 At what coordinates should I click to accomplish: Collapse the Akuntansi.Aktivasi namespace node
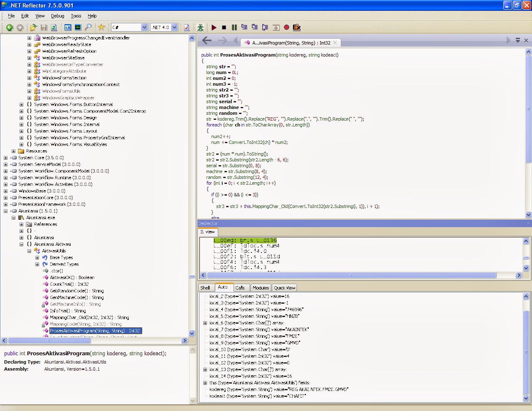22,244
